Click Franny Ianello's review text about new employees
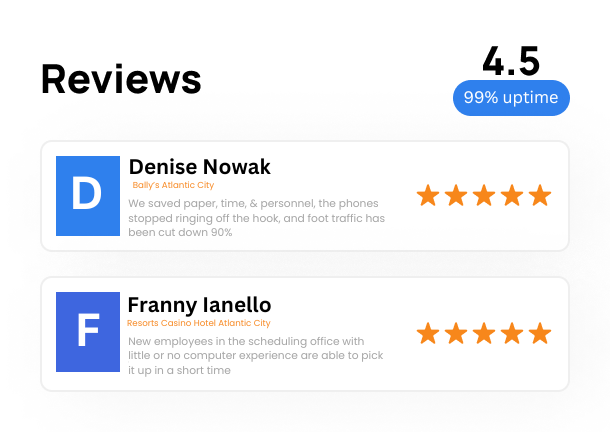610x432 pixels. 256,356
